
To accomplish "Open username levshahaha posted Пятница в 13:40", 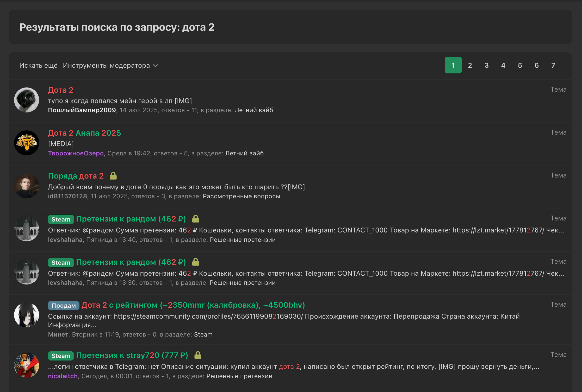I will [x=65, y=240].
